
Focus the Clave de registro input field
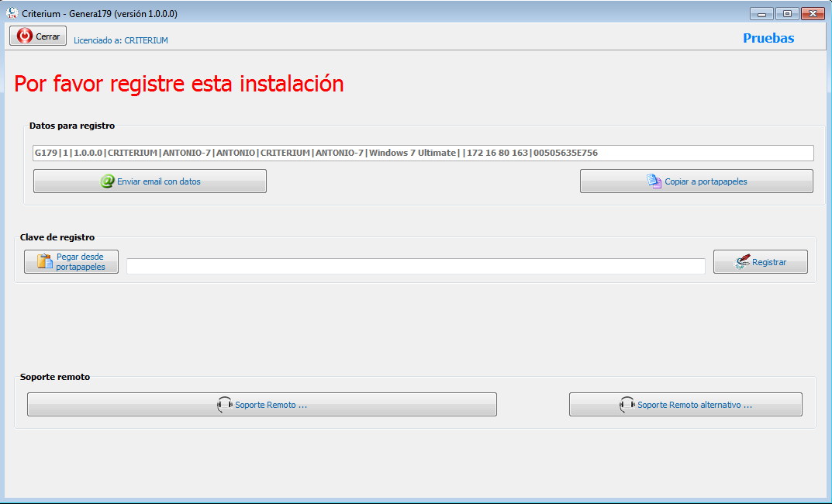tap(416, 266)
